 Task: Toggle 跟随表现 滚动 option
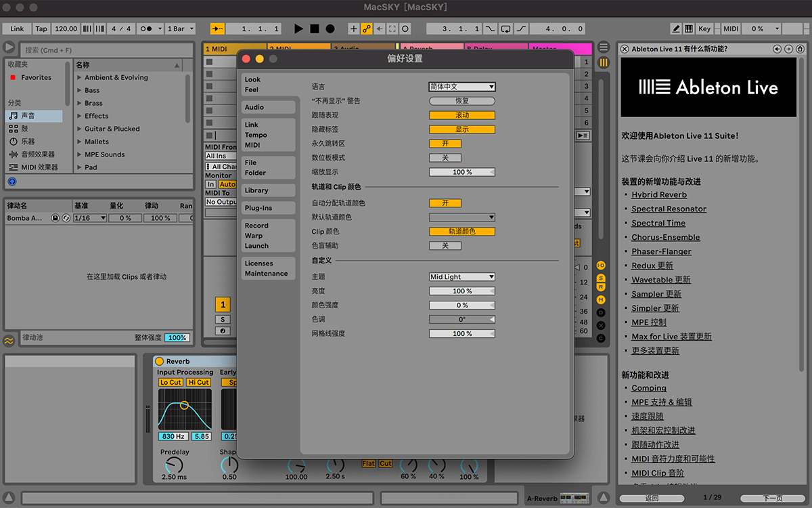(x=462, y=115)
